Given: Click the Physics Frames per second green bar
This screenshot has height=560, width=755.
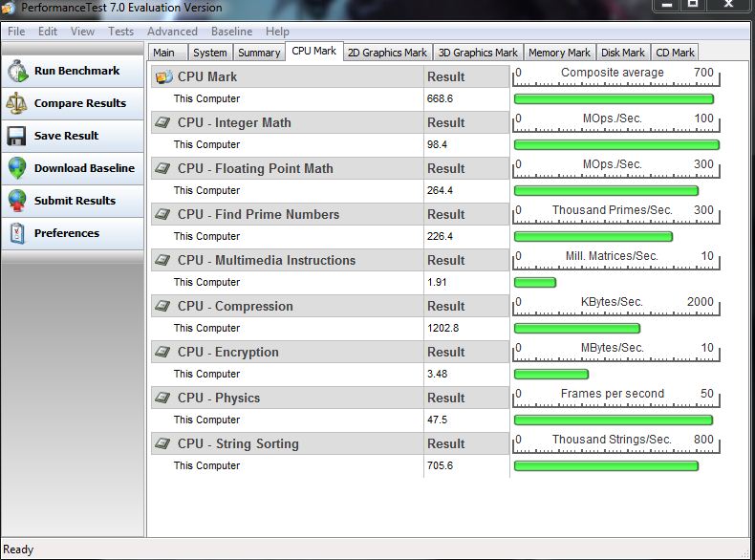Looking at the screenshot, I should (614, 420).
